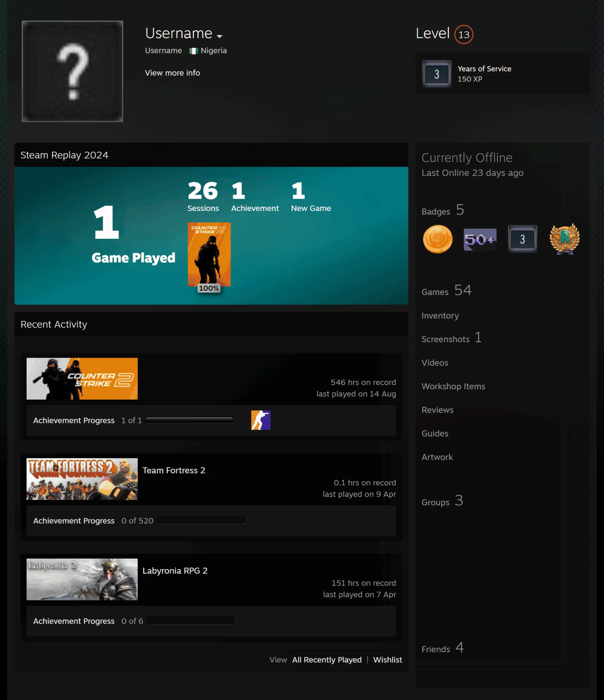Open the Years of Service badge icon

(437, 74)
